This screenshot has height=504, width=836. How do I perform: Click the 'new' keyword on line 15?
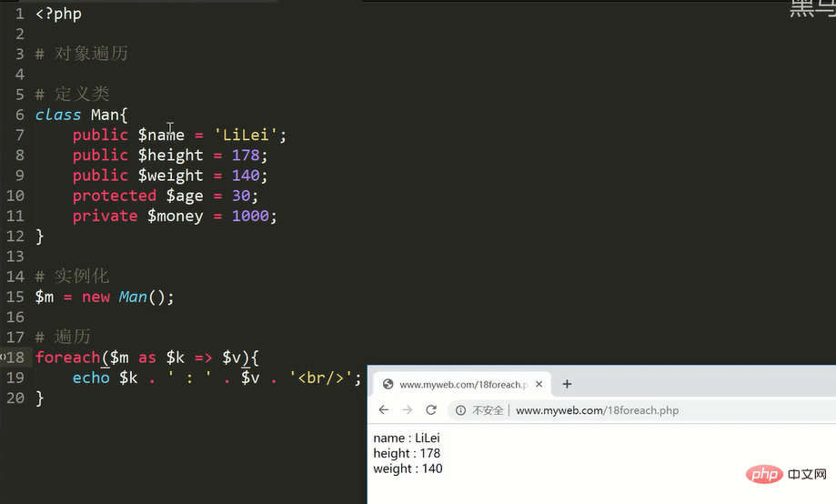(96, 297)
